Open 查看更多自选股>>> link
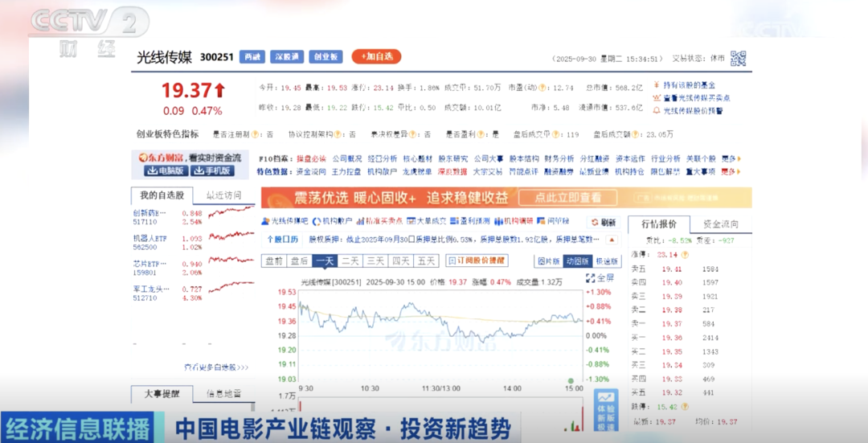 click(216, 367)
